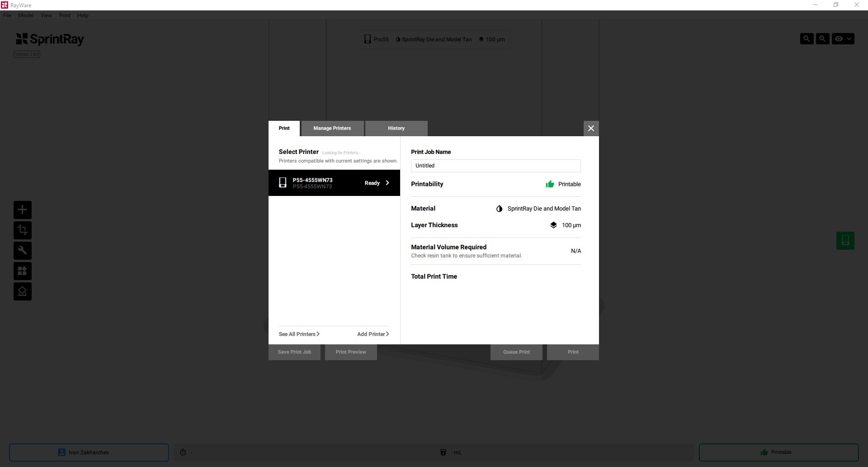Click the SprintRay Die and Model Tan dialog value
The height and width of the screenshot is (467, 868).
(x=544, y=209)
